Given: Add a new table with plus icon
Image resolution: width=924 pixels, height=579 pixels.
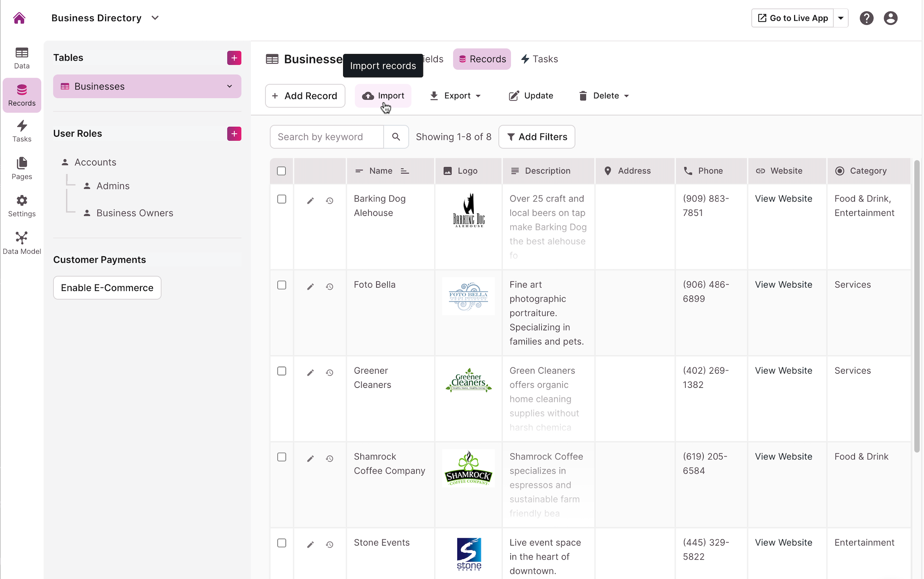Looking at the screenshot, I should [234, 58].
